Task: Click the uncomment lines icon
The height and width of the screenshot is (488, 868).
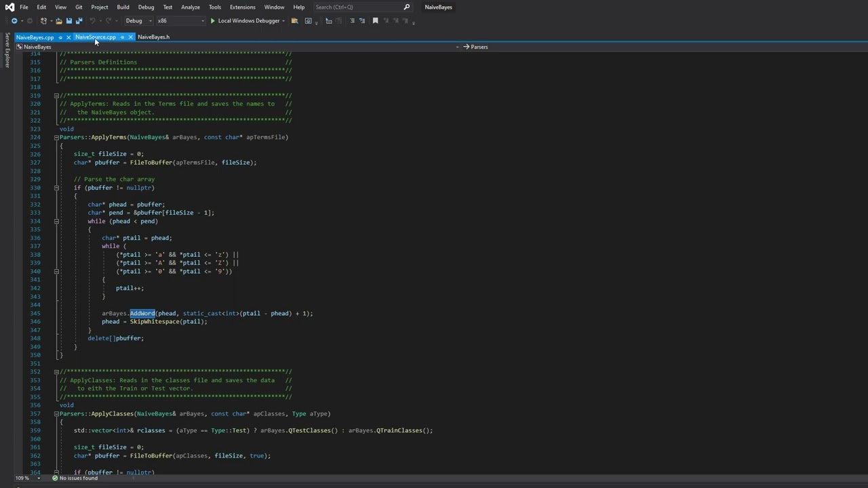Action: click(362, 20)
